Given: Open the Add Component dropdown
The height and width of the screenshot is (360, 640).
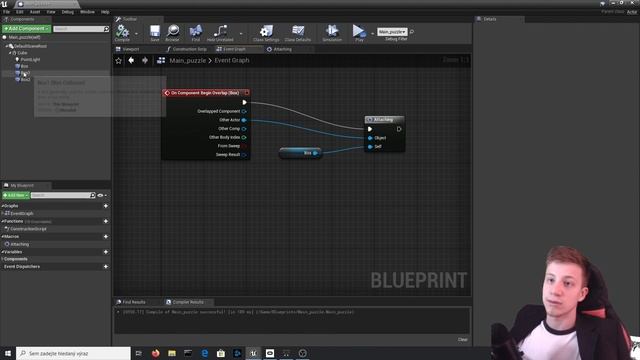Looking at the screenshot, I should pos(27,29).
